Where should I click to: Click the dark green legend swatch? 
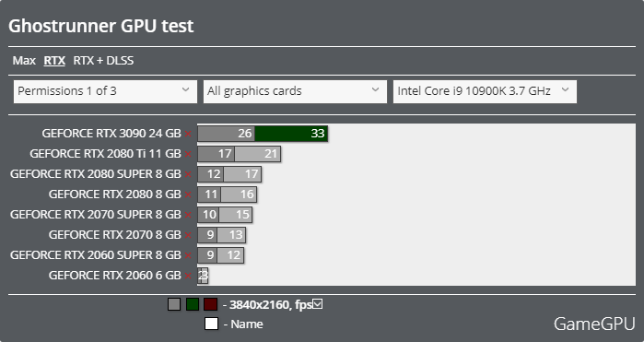[x=193, y=304]
